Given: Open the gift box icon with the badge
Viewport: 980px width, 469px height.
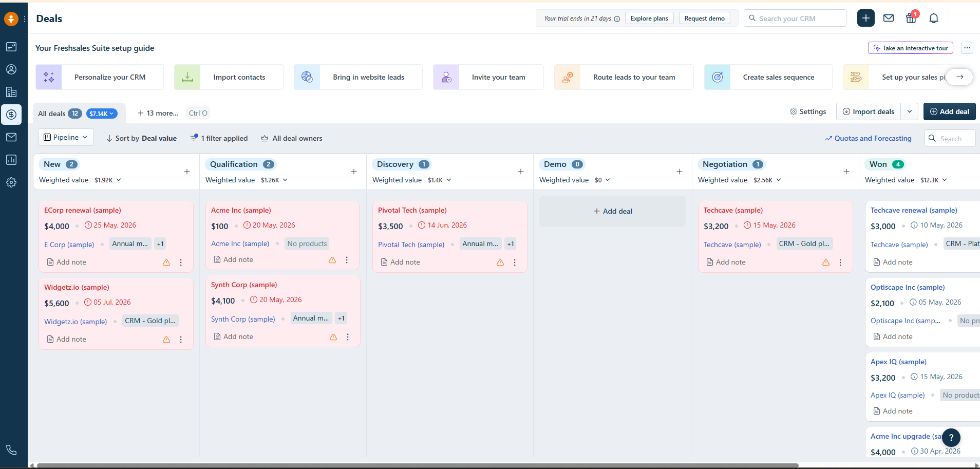Looking at the screenshot, I should (911, 18).
